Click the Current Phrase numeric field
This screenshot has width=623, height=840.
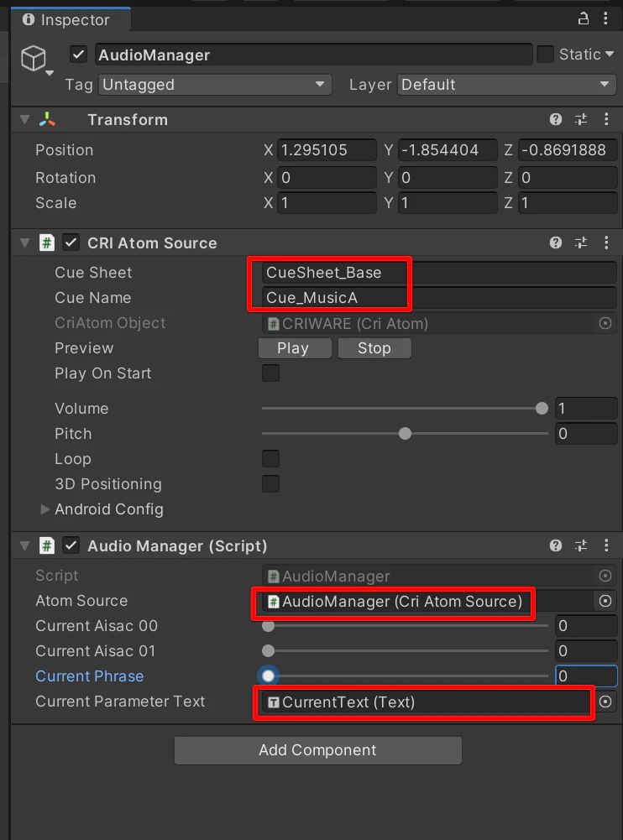click(586, 676)
